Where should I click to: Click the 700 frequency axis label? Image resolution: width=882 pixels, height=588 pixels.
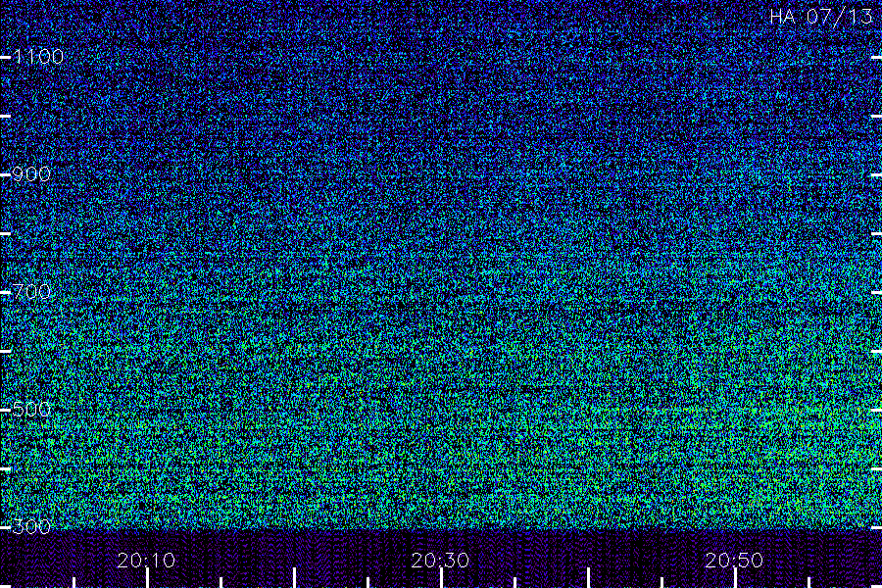pos(31,292)
